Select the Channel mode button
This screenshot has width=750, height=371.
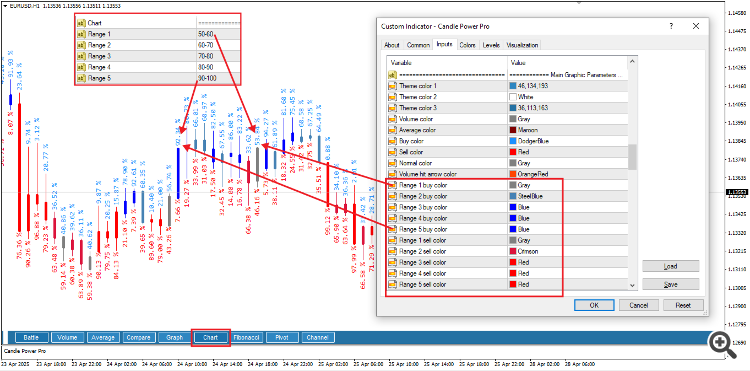[x=318, y=338]
